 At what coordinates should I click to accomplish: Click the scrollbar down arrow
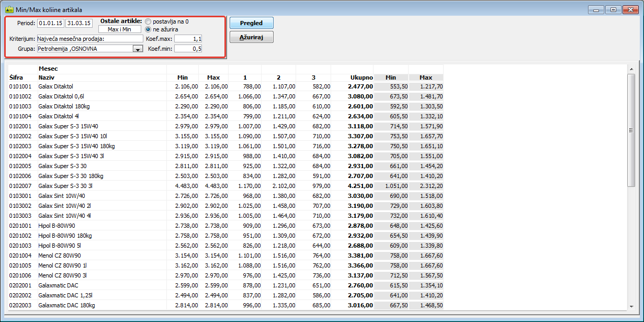pos(631,306)
